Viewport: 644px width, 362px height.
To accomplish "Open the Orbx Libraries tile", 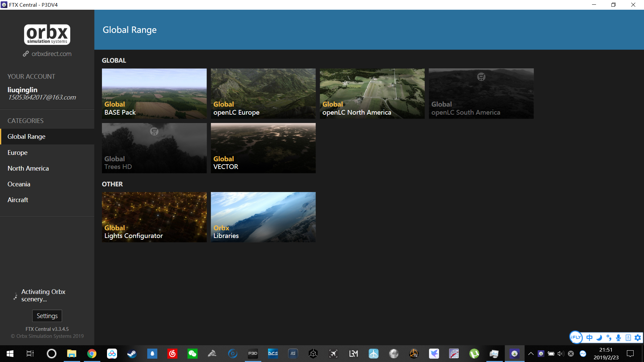I will [263, 217].
